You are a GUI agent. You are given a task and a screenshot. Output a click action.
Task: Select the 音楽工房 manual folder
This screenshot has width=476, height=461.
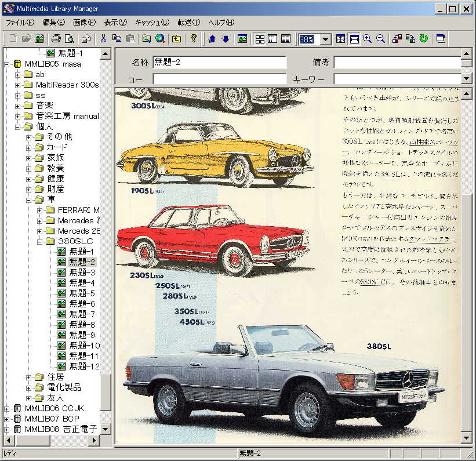click(68, 116)
